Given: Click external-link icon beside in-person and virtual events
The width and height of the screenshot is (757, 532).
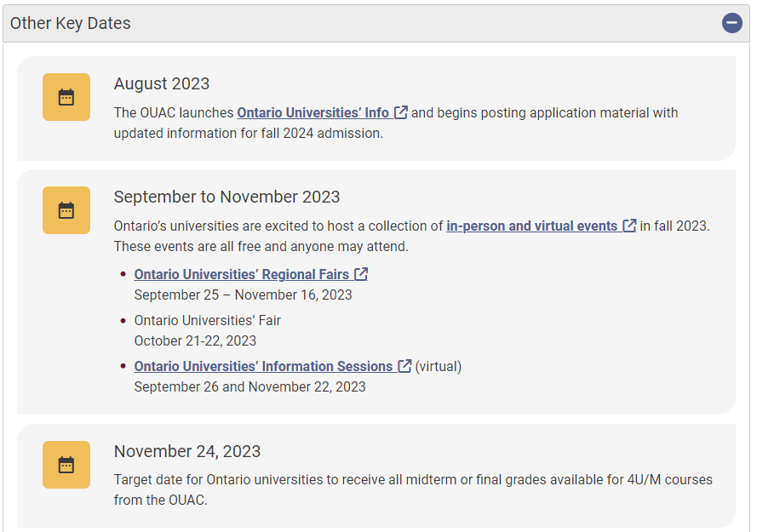Looking at the screenshot, I should click(x=629, y=226).
